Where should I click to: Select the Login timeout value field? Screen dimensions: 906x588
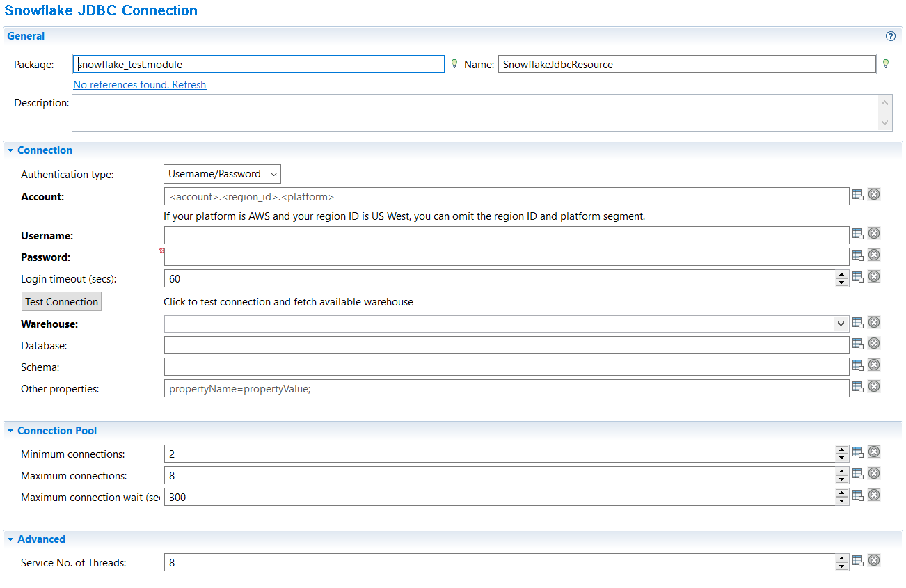pyautogui.click(x=500, y=278)
